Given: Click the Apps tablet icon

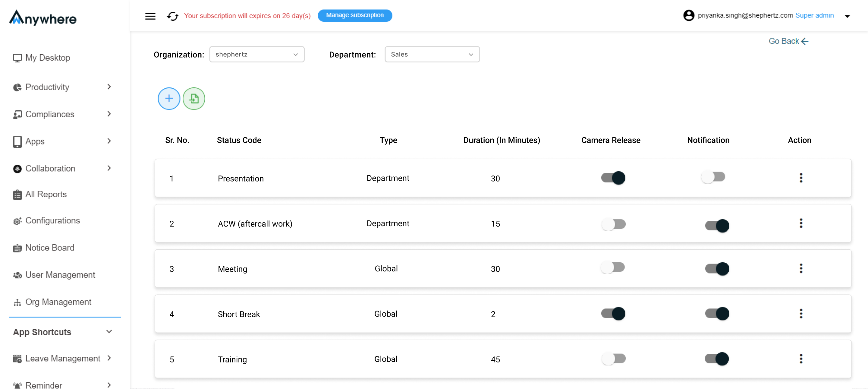Looking at the screenshot, I should click(17, 141).
